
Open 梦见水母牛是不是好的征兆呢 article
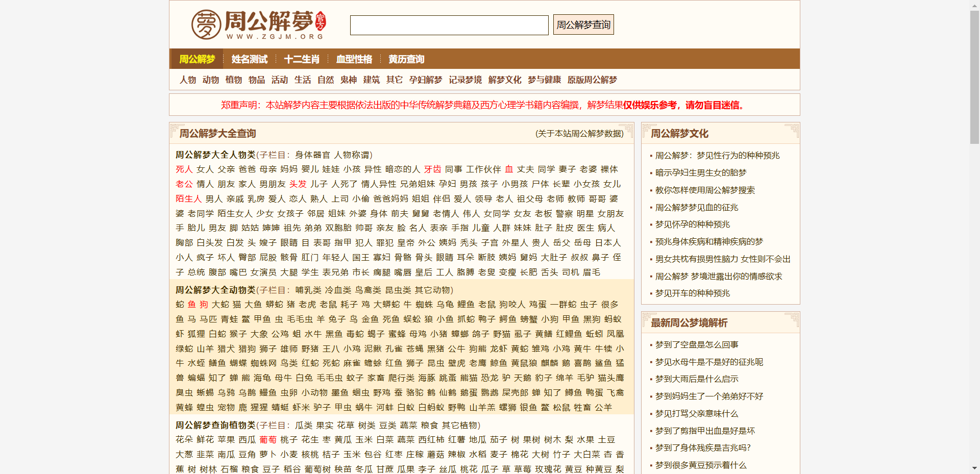pyautogui.click(x=708, y=362)
